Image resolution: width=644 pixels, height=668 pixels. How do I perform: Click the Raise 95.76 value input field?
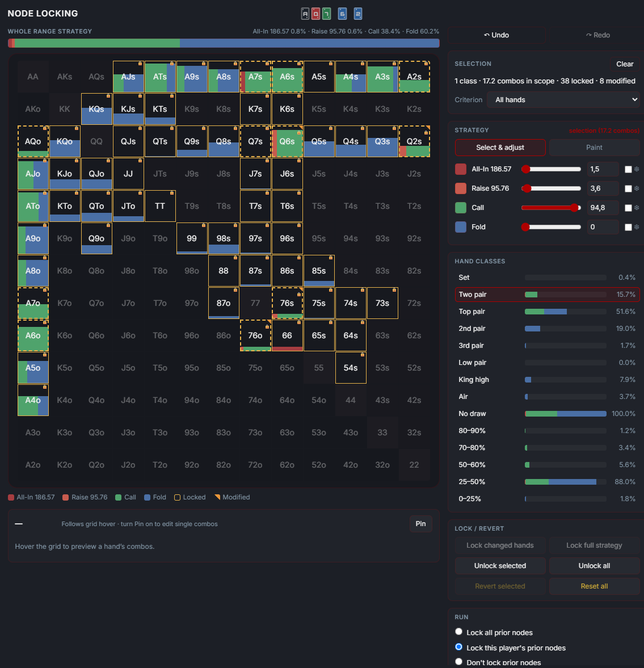[602, 188]
